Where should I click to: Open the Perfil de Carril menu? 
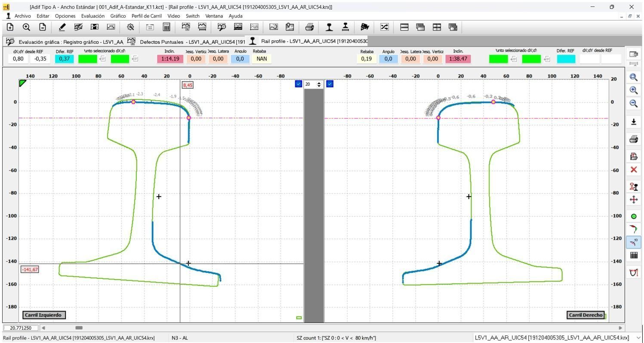point(146,16)
